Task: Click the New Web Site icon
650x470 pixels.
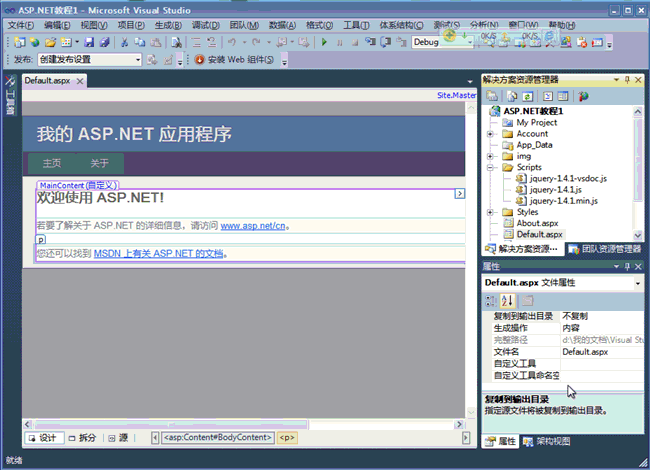Action: coord(35,42)
